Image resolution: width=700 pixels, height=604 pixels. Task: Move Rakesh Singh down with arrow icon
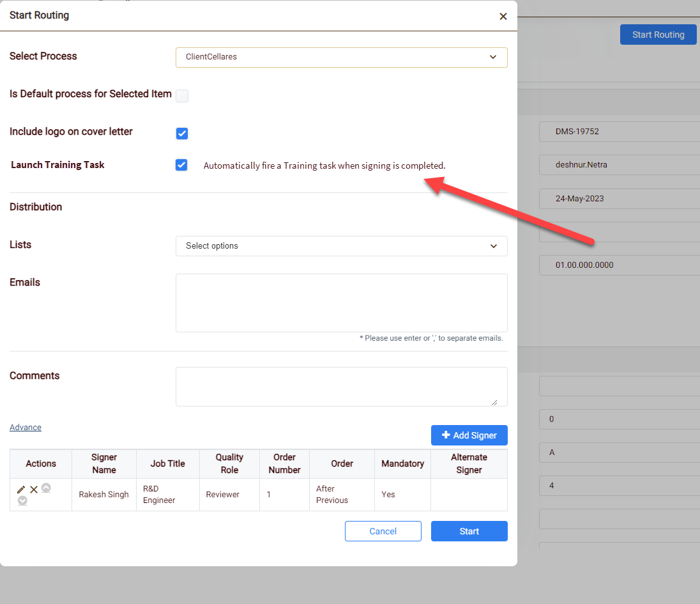(x=22, y=501)
